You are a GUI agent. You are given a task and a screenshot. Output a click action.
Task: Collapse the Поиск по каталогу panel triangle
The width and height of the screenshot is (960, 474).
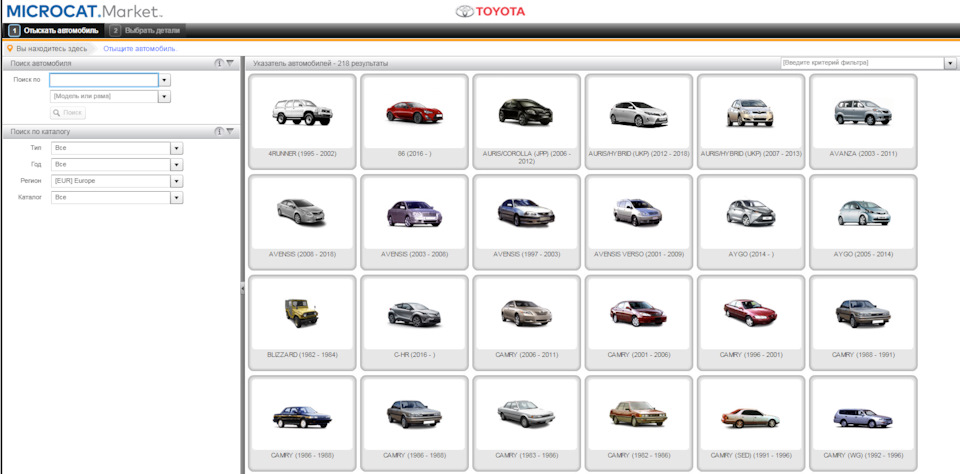[x=230, y=131]
